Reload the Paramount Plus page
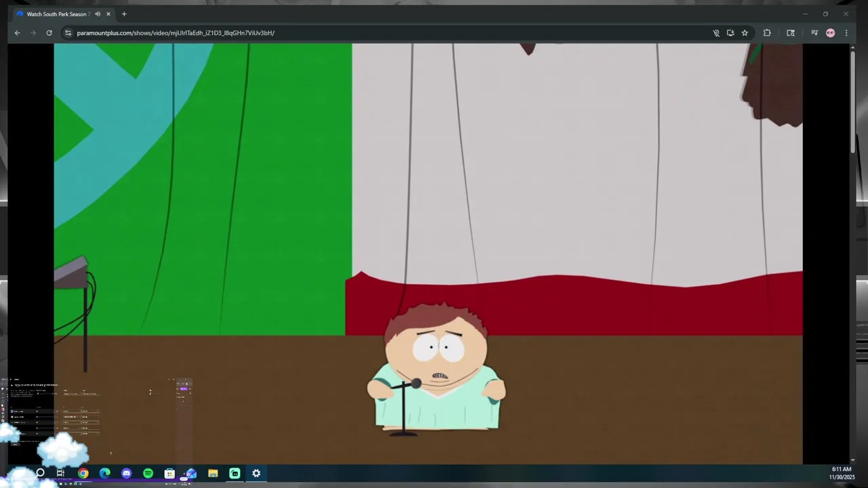 click(49, 33)
